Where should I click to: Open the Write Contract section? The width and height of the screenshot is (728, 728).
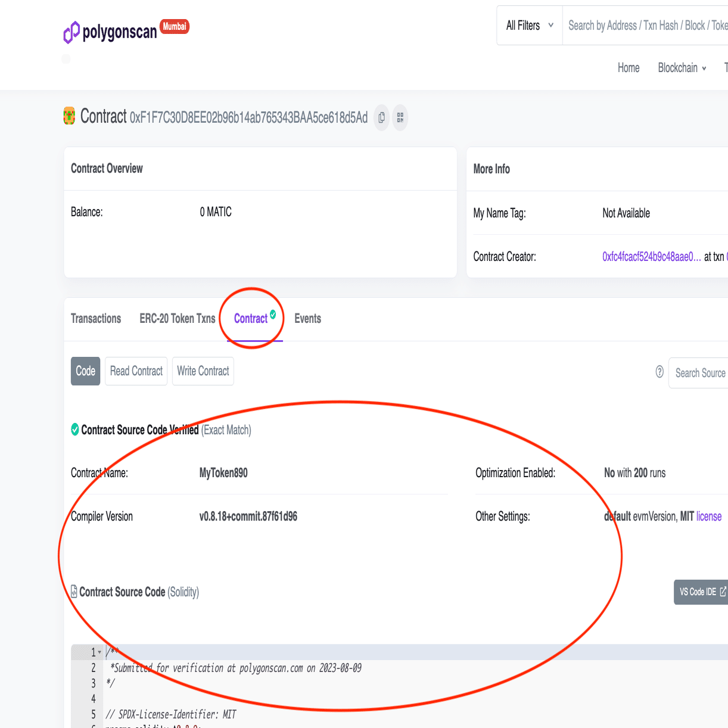click(203, 371)
